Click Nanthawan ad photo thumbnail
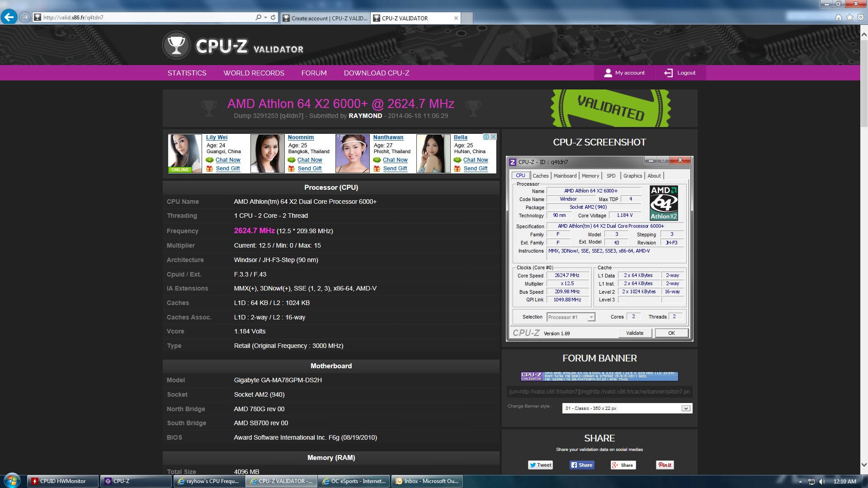This screenshot has height=488, width=868. [x=353, y=154]
